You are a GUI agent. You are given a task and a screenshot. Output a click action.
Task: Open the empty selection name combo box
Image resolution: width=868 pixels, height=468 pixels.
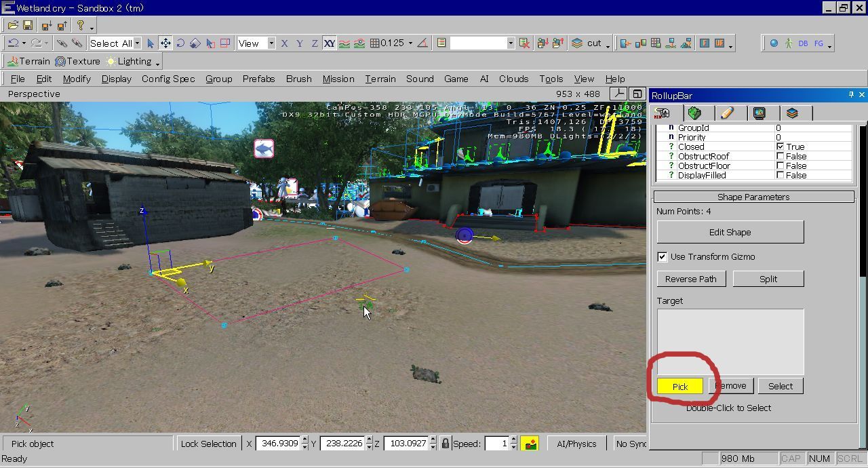482,43
